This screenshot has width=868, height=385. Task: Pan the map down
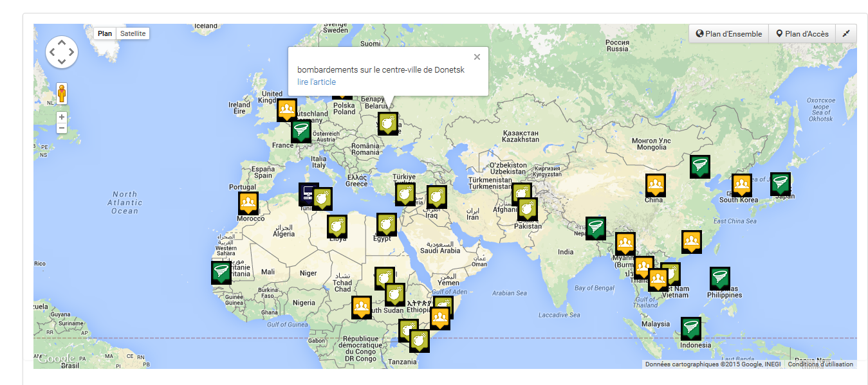click(62, 62)
